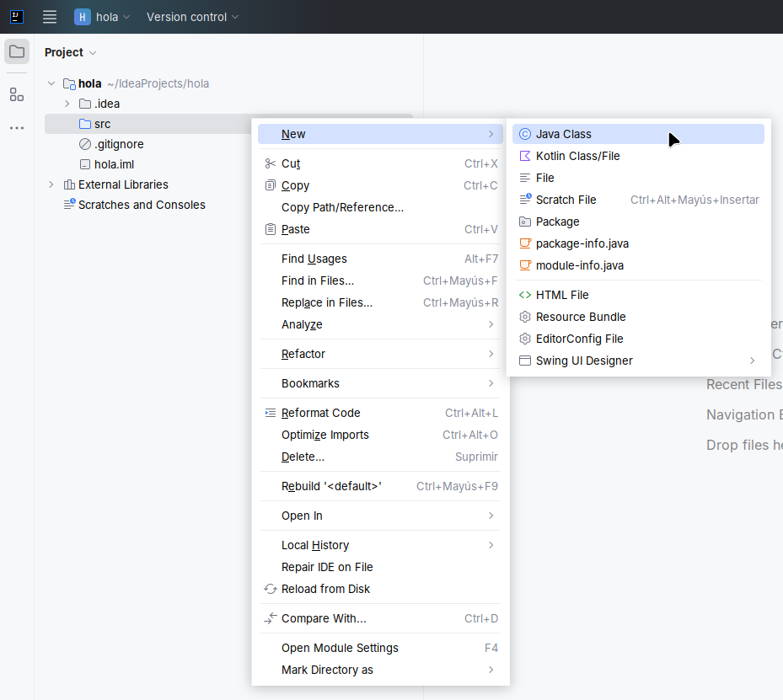Expand External Libraries node
This screenshot has width=783, height=700.
pyautogui.click(x=51, y=184)
